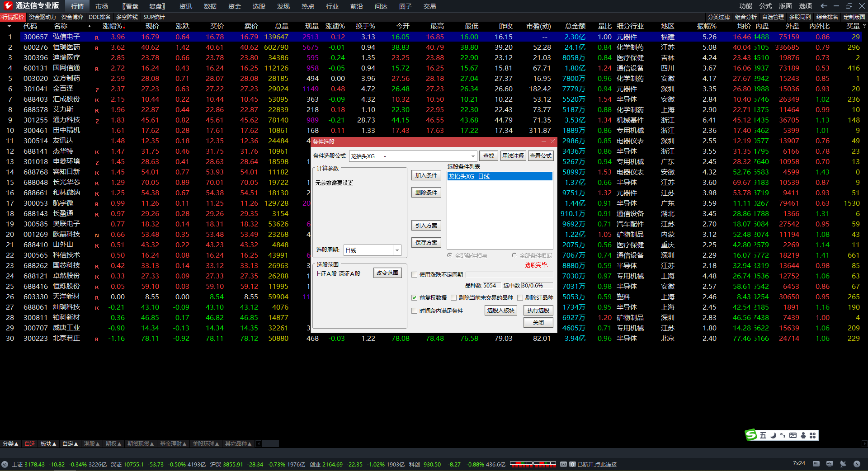Switch to the DDE排名 tab
Screen dimensions: 868x471
click(99, 17)
